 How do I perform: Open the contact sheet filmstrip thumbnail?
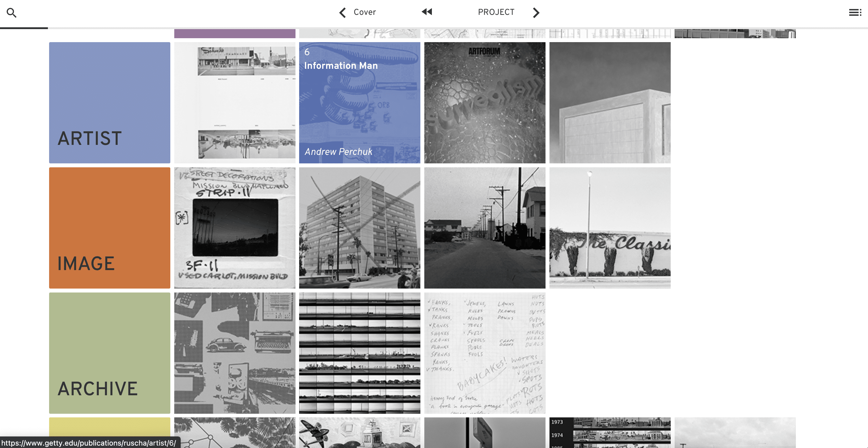tap(359, 353)
